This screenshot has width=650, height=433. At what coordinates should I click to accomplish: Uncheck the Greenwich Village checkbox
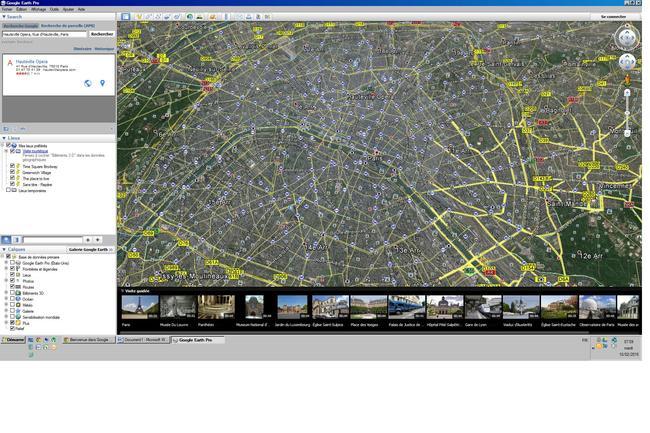point(12,172)
